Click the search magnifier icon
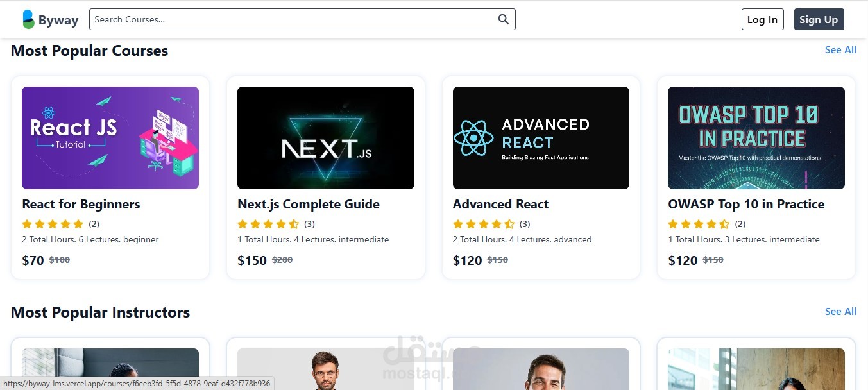868x390 pixels. click(504, 19)
